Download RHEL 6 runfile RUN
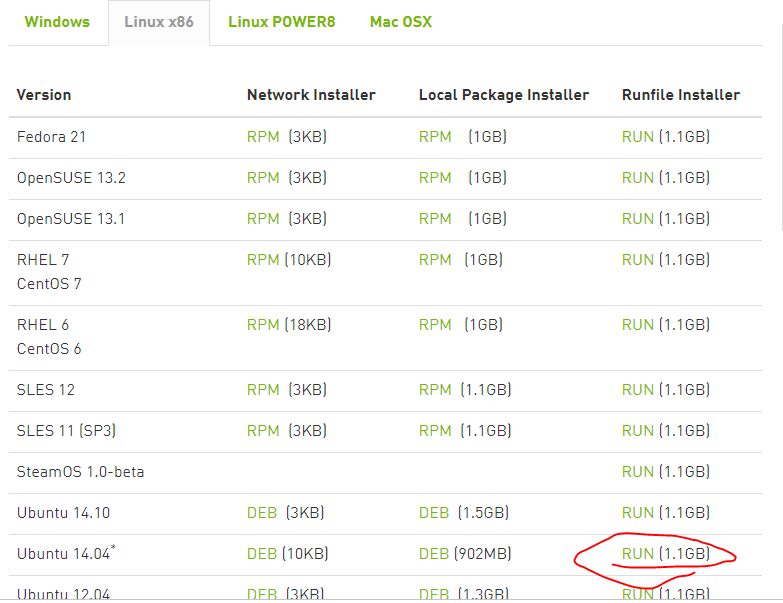The height and width of the screenshot is (603, 783). coord(638,324)
